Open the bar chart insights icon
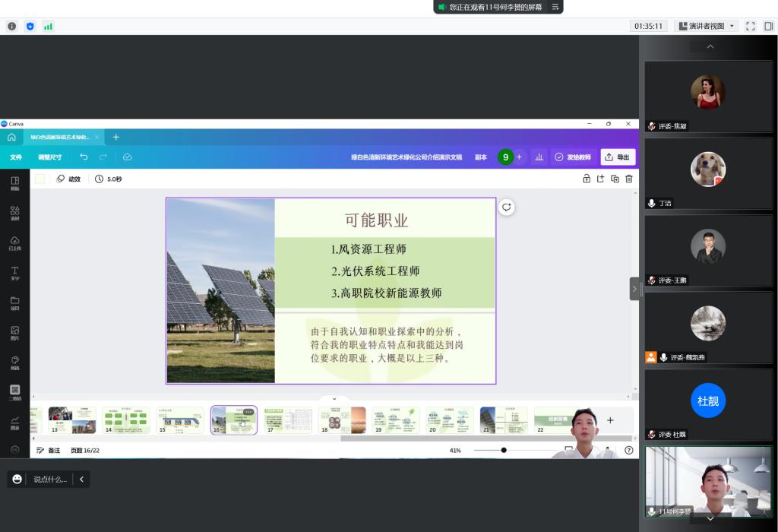778x532 pixels. coord(539,157)
